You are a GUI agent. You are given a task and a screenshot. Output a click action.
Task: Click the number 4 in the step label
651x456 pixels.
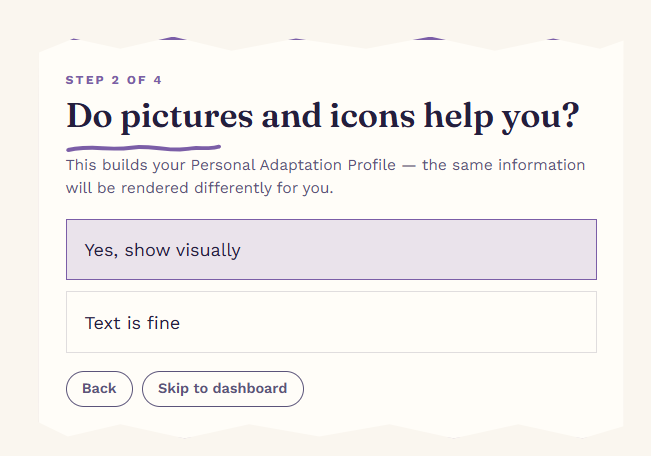pos(157,80)
